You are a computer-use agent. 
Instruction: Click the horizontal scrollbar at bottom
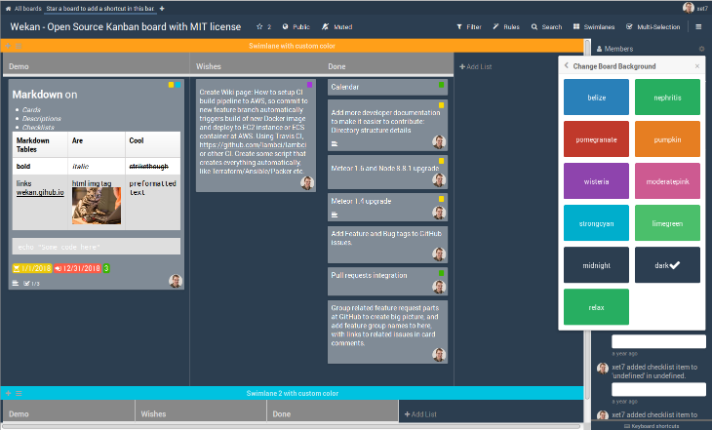(292, 426)
